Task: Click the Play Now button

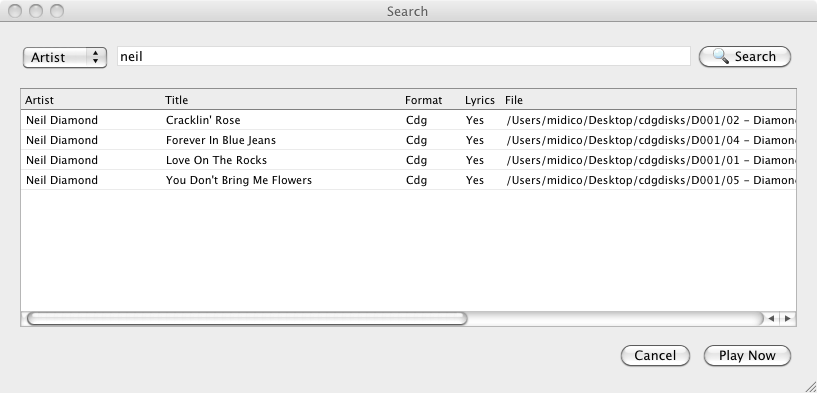Action: (x=747, y=355)
